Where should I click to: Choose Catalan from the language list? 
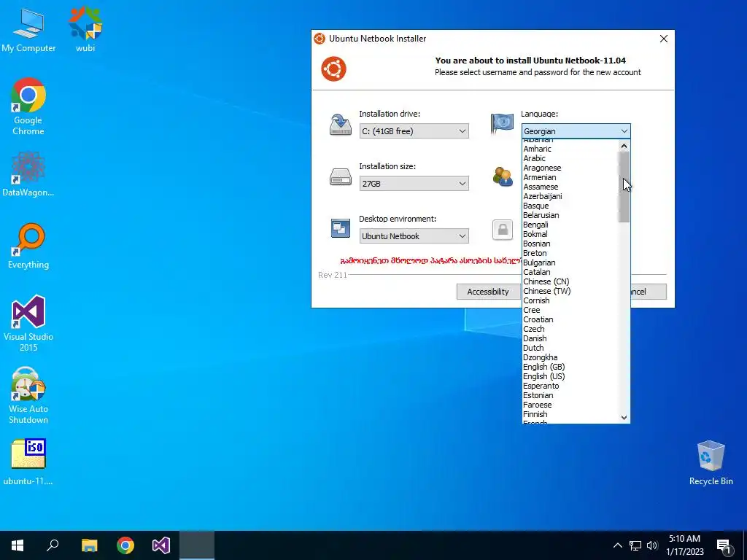tap(570, 272)
